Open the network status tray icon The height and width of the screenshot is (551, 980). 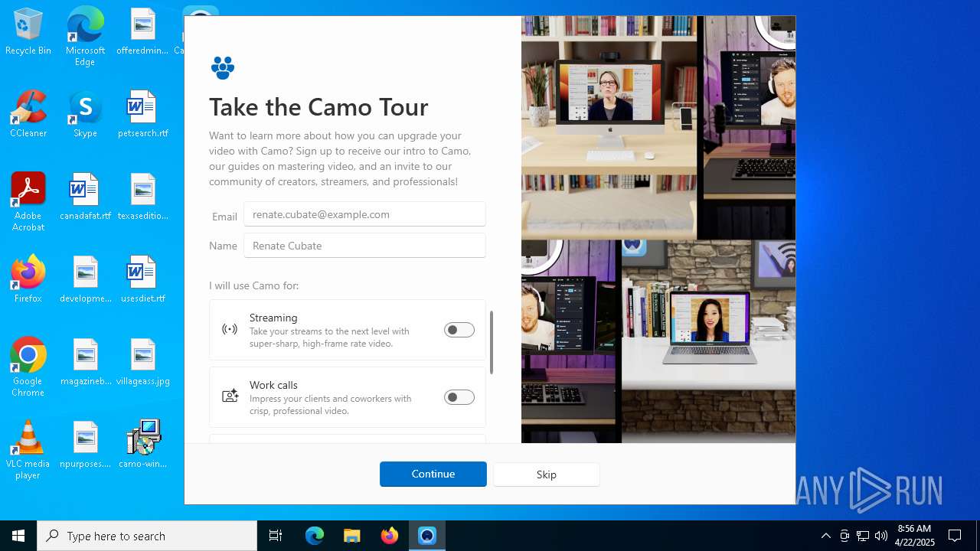click(863, 536)
